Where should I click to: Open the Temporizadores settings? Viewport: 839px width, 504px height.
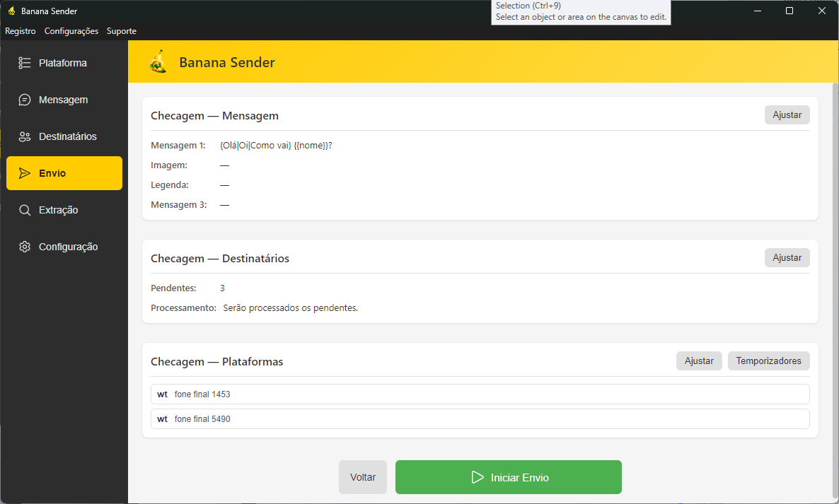point(768,361)
